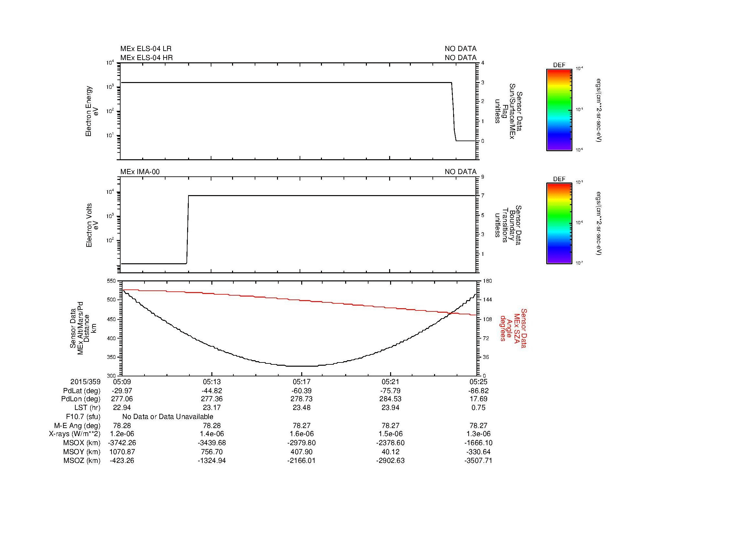Click the LST value 0.75
The height and width of the screenshot is (534, 756).
pos(478,408)
